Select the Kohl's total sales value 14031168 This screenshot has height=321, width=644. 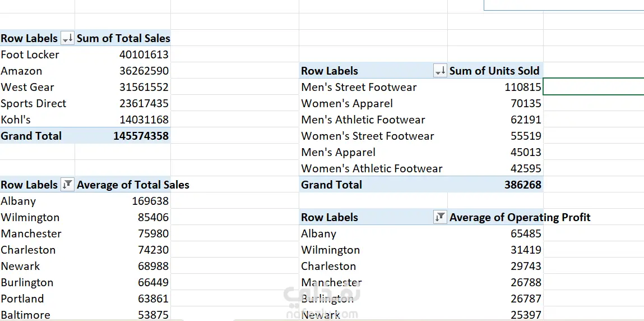[143, 120]
